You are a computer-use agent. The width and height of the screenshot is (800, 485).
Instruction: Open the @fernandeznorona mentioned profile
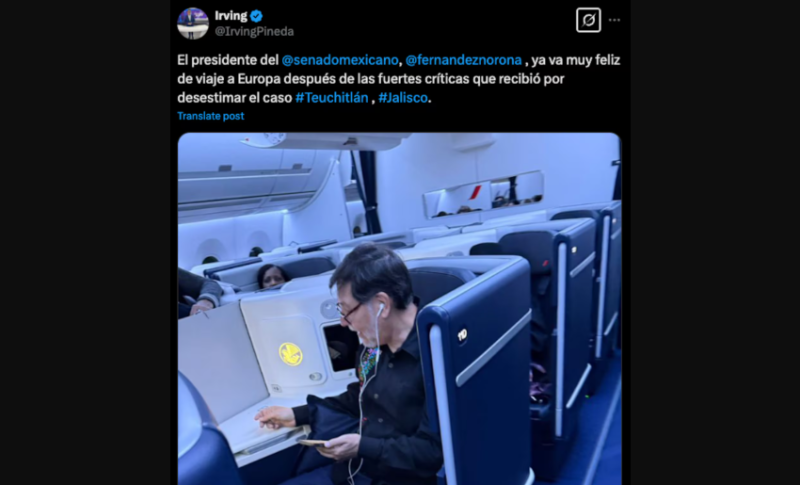coord(464,60)
